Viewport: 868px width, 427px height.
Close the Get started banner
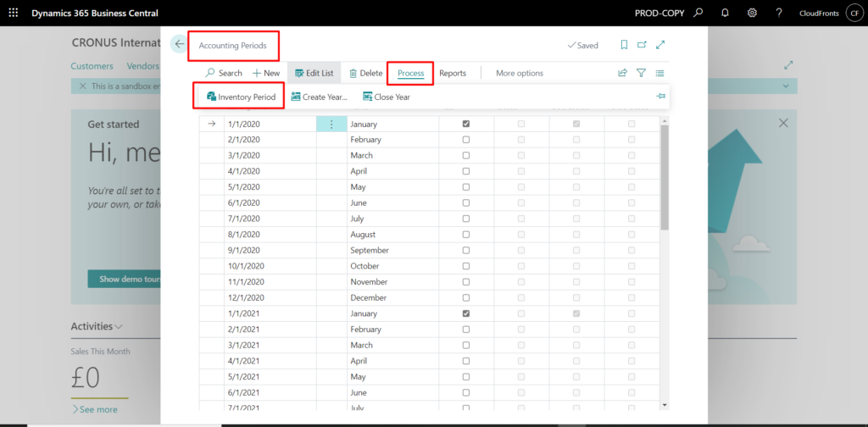point(783,124)
